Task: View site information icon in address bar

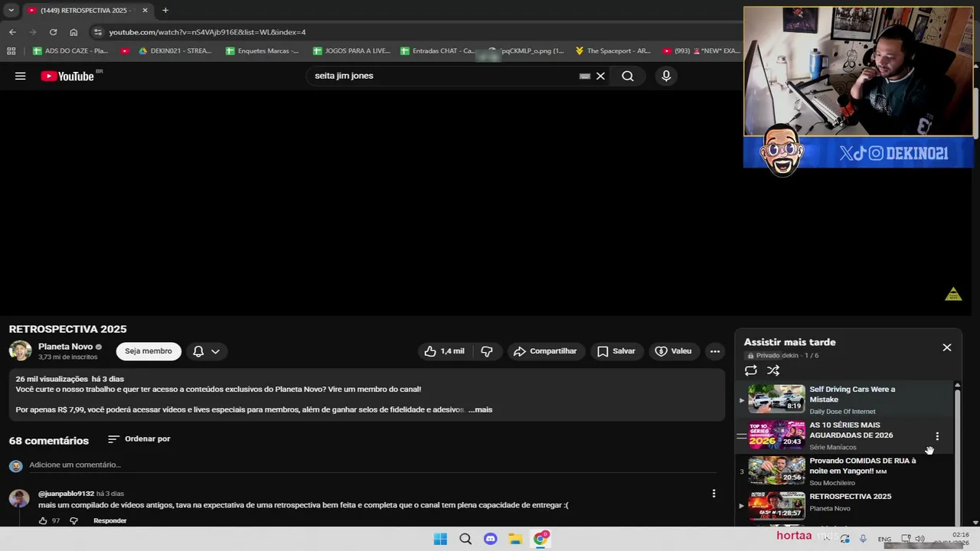Action: click(96, 32)
